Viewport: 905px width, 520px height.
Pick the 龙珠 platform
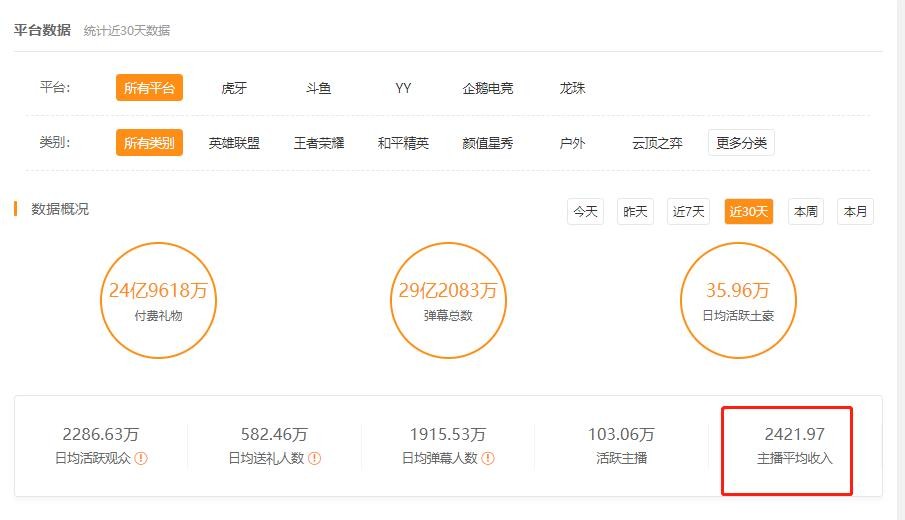point(572,88)
